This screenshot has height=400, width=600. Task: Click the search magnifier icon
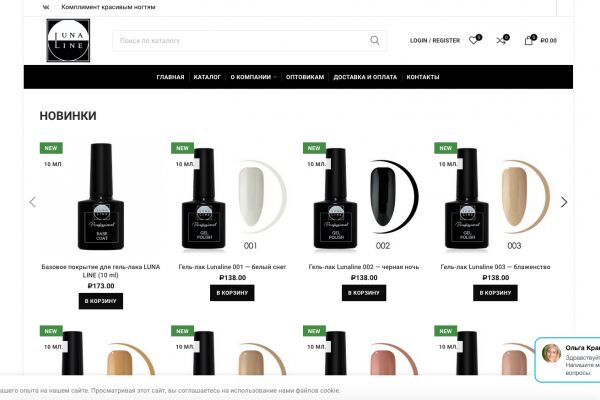375,41
